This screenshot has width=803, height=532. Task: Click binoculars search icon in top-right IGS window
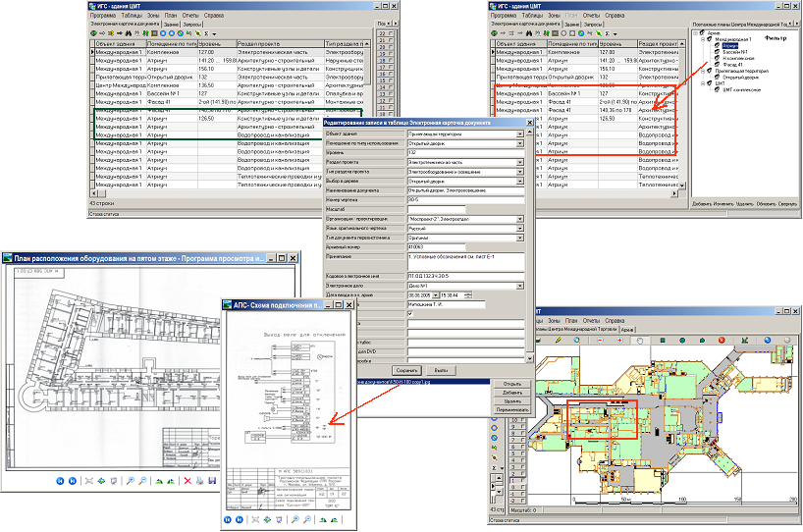pos(528,33)
